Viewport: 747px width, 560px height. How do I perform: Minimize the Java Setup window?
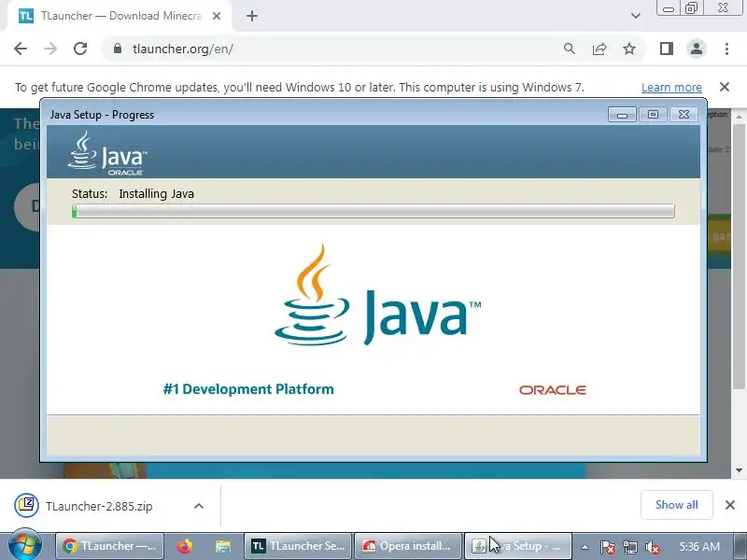(x=622, y=115)
